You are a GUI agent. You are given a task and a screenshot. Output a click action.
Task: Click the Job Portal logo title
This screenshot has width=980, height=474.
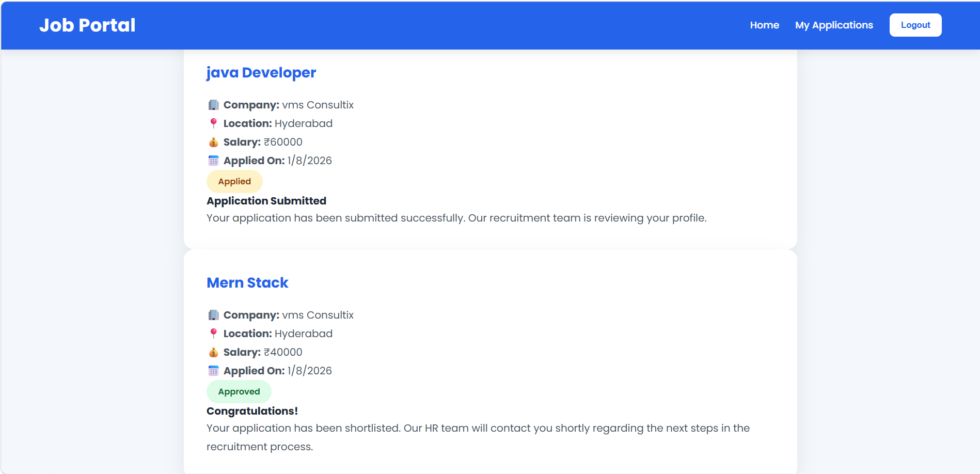pyautogui.click(x=87, y=25)
